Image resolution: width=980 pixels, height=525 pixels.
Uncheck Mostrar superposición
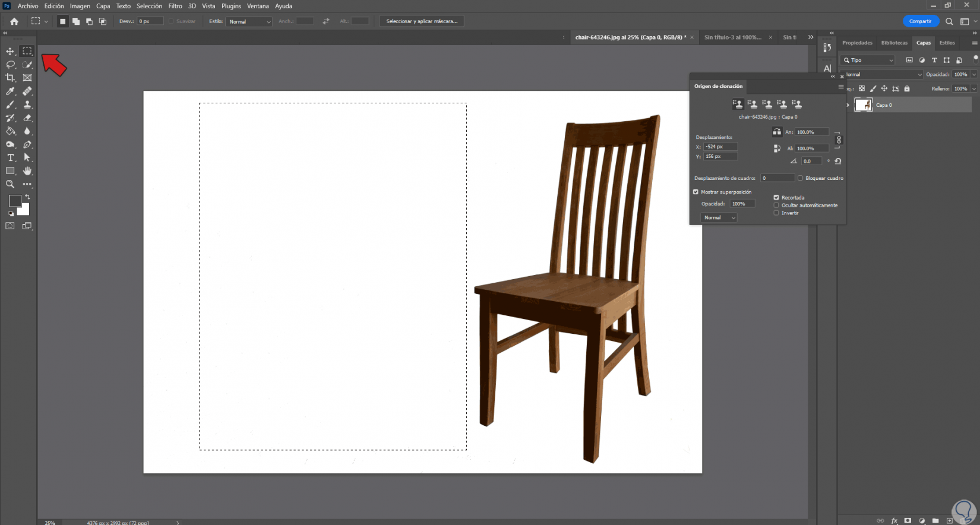(696, 192)
